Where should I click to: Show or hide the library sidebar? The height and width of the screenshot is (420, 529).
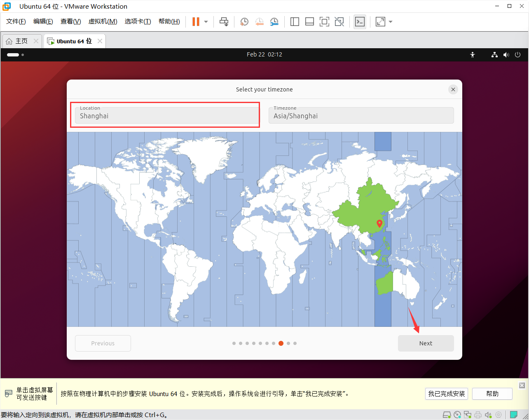[x=295, y=22]
